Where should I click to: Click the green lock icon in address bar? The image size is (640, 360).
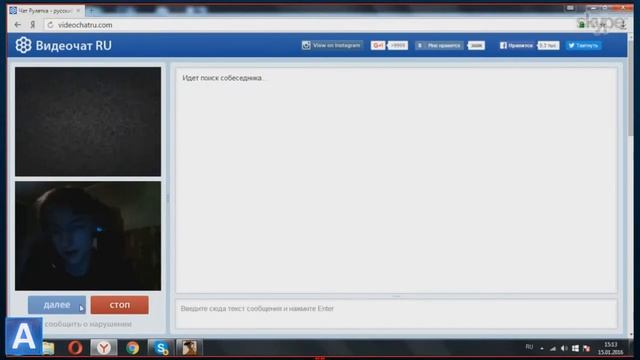tap(582, 25)
